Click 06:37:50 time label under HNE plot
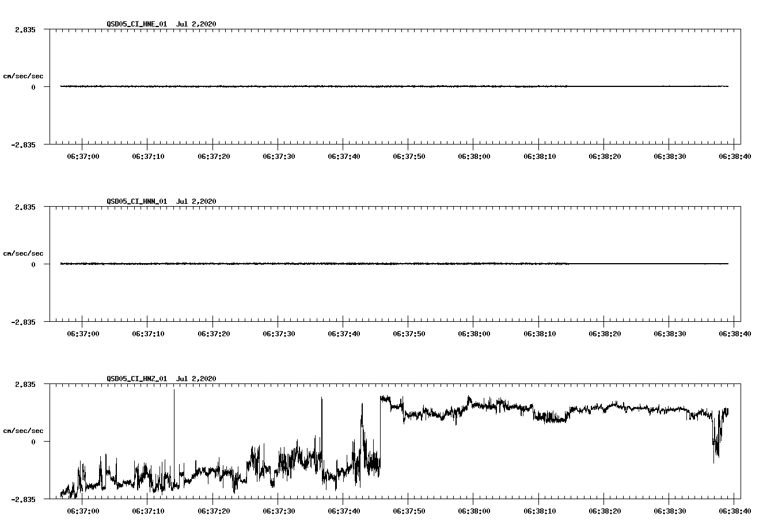 409,156
